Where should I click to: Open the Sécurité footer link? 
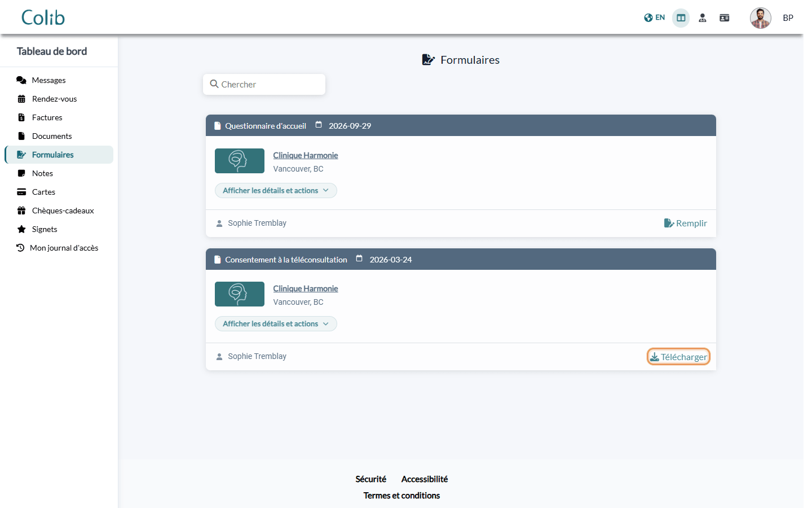[371, 479]
